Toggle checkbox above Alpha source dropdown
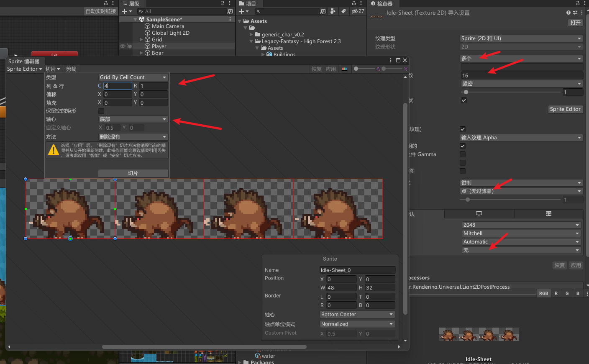The image size is (589, 364). 463,129
